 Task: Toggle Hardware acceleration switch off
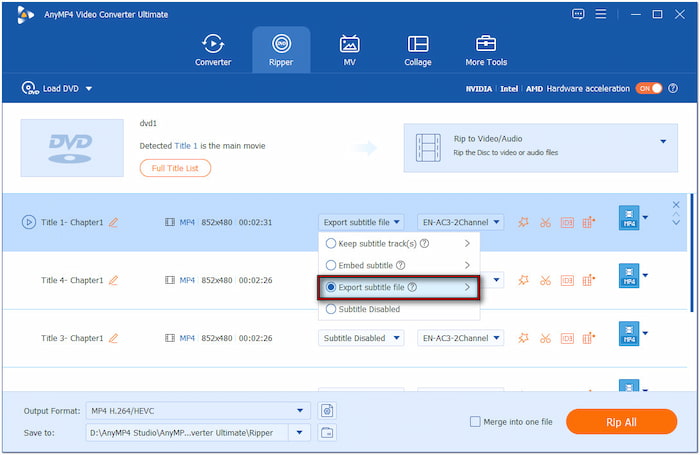tap(649, 88)
